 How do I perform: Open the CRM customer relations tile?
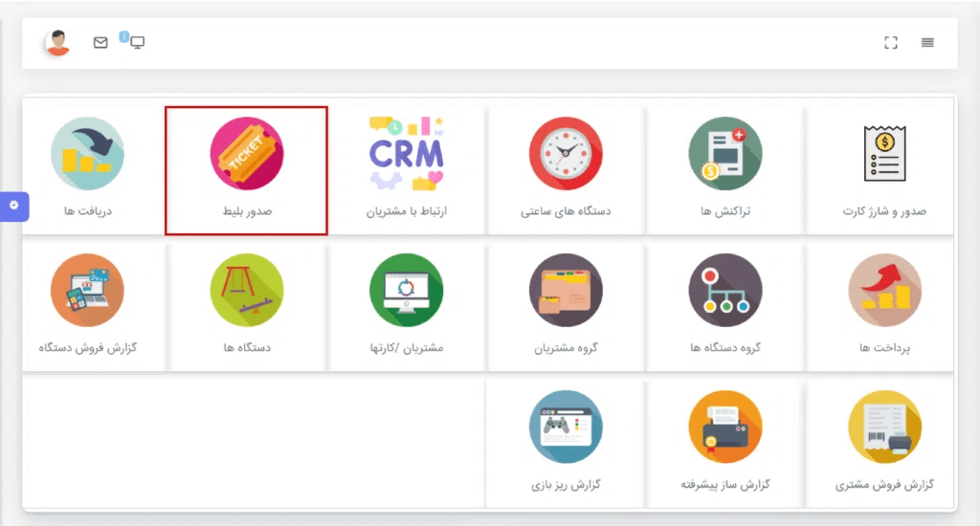click(x=406, y=155)
